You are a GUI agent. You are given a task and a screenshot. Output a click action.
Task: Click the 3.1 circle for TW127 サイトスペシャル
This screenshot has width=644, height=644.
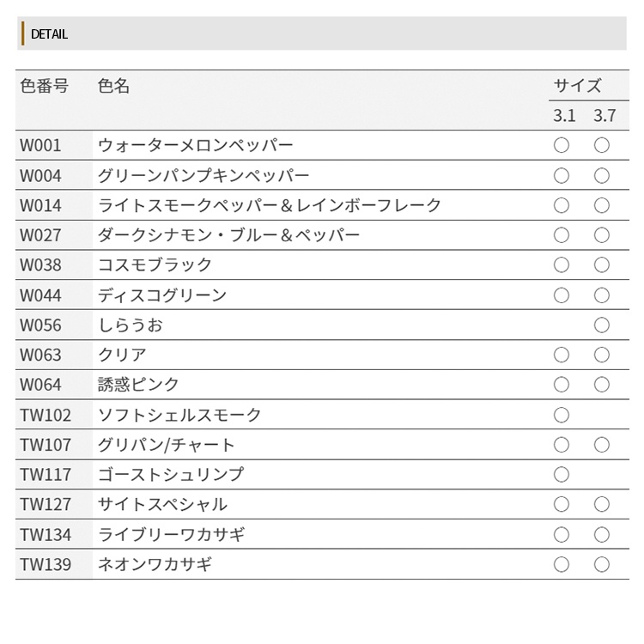[562, 504]
